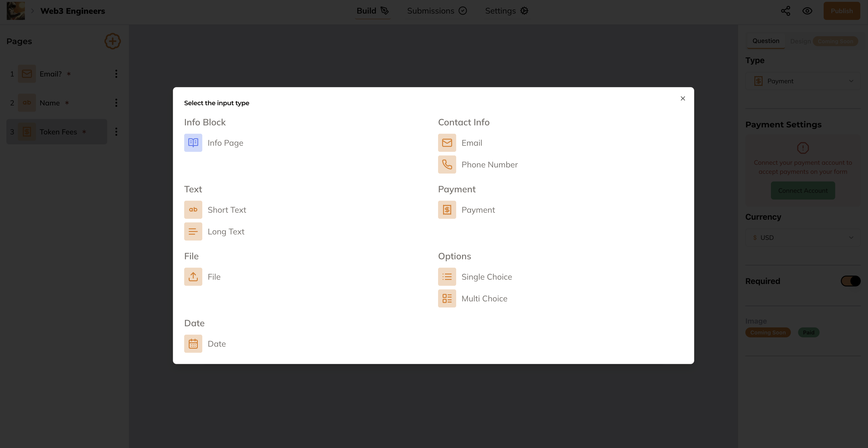Pick the Date calendar icon

(x=193, y=343)
